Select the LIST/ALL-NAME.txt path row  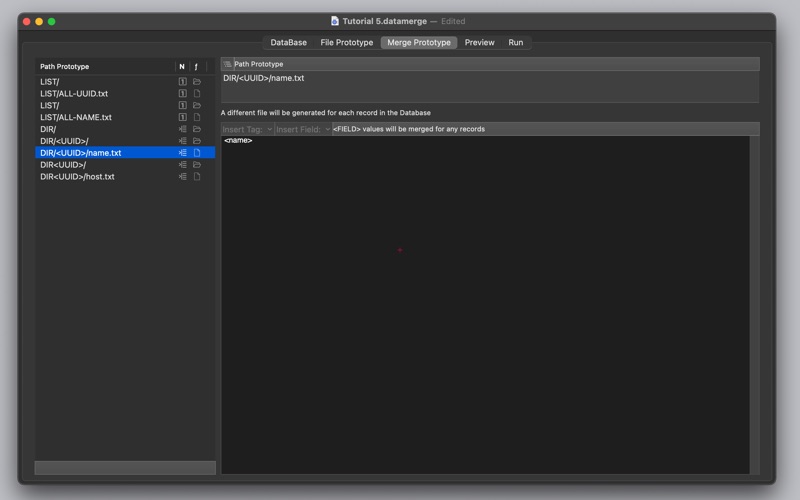pyautogui.click(x=125, y=117)
